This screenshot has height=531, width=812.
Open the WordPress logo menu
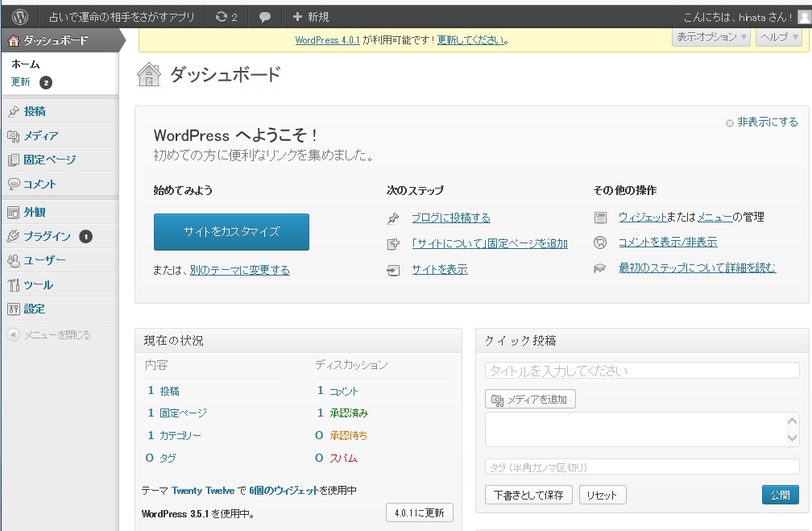point(19,17)
